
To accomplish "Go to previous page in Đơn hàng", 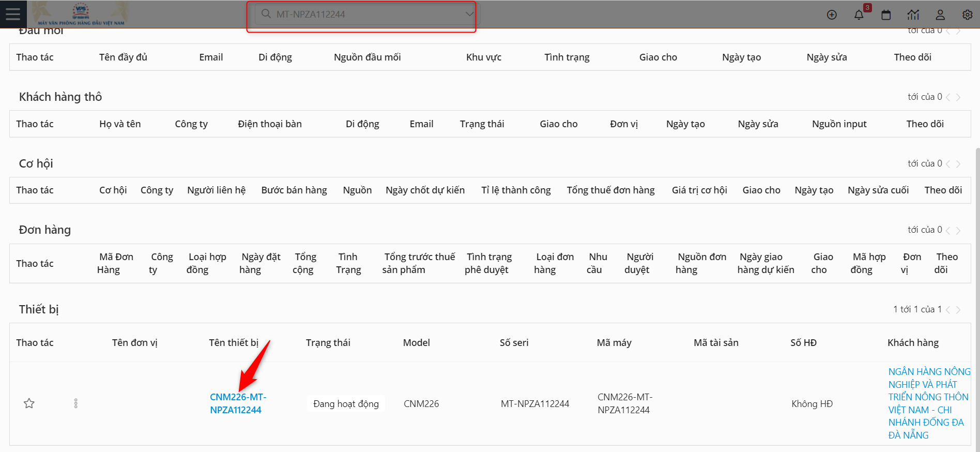I will [x=948, y=230].
